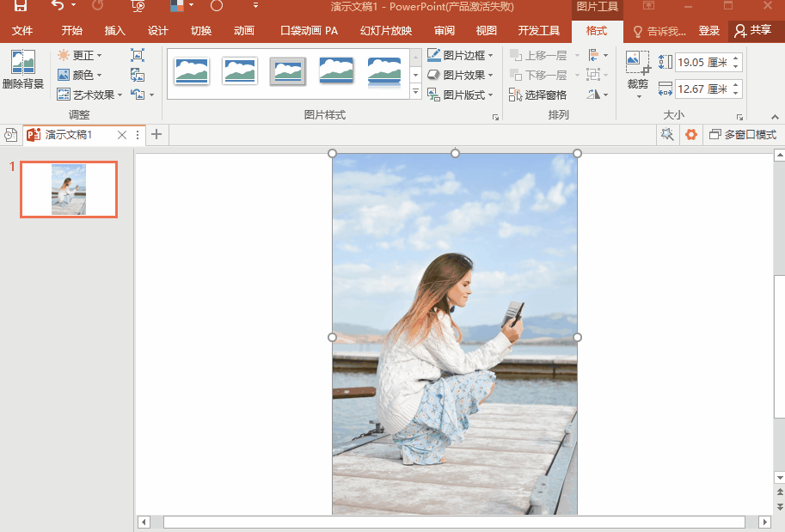The width and height of the screenshot is (785, 532).
Task: Click the height field showing 19.05 厘米
Action: (x=702, y=63)
